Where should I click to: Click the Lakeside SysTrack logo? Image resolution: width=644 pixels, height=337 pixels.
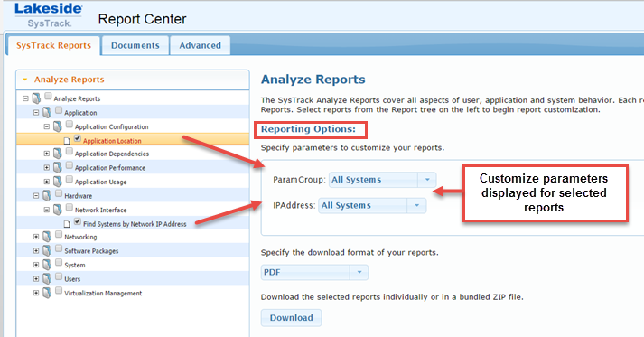tap(49, 15)
